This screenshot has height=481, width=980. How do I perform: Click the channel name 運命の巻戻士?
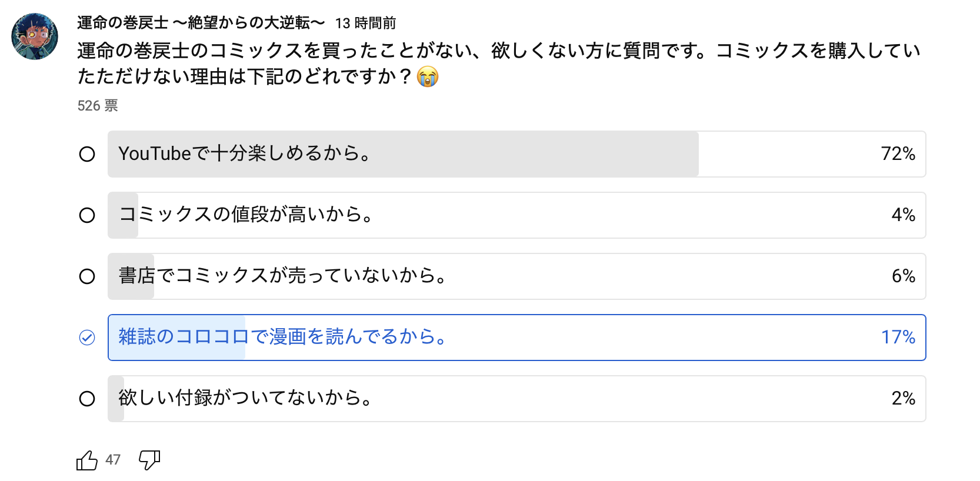click(201, 23)
